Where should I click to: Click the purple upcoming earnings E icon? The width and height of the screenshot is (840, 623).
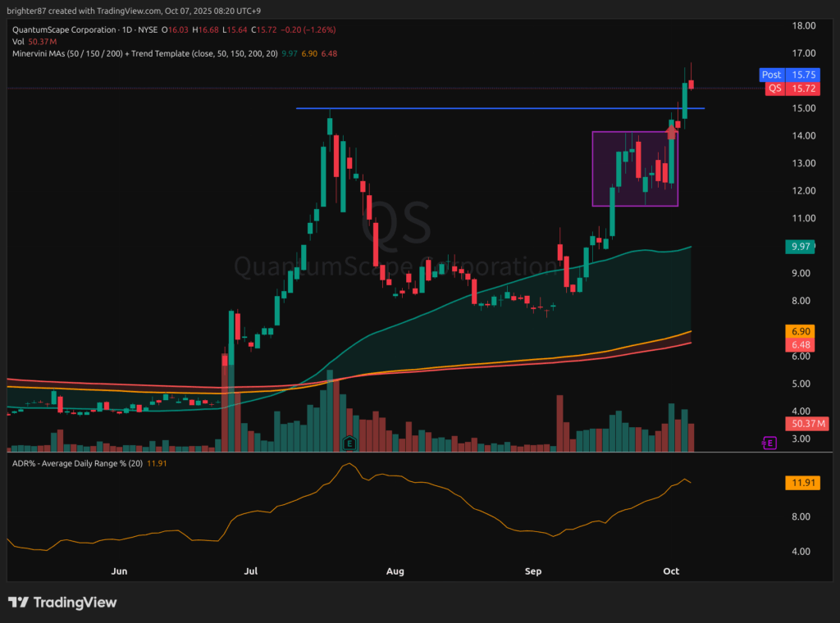[x=769, y=443]
